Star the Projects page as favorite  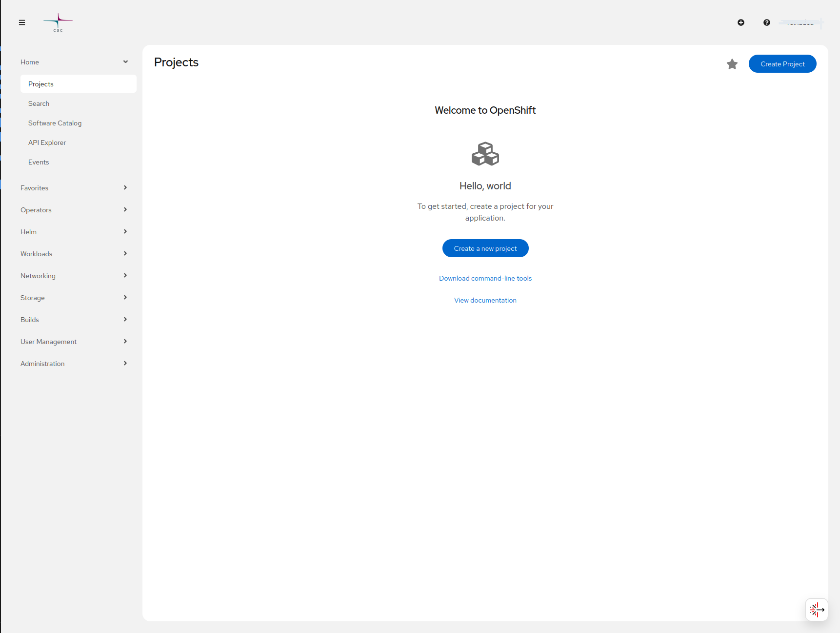click(x=732, y=64)
